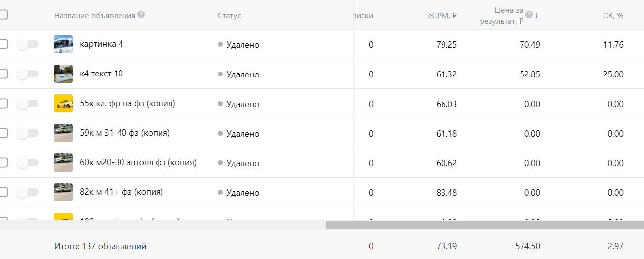Open ad named 59к м 31-40 фз (копия)
Viewport: 644px width, 259px height.
pyautogui.click(x=125, y=133)
